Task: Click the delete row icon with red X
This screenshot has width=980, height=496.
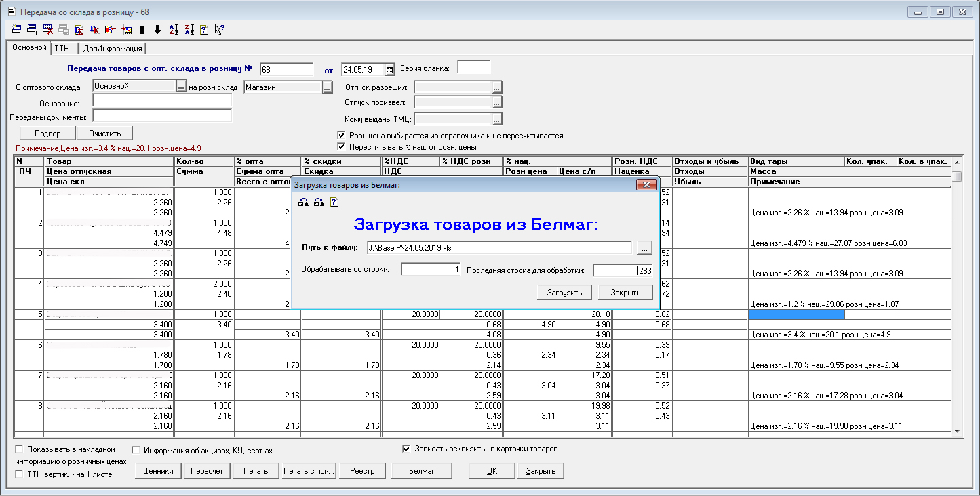Action: click(47, 29)
